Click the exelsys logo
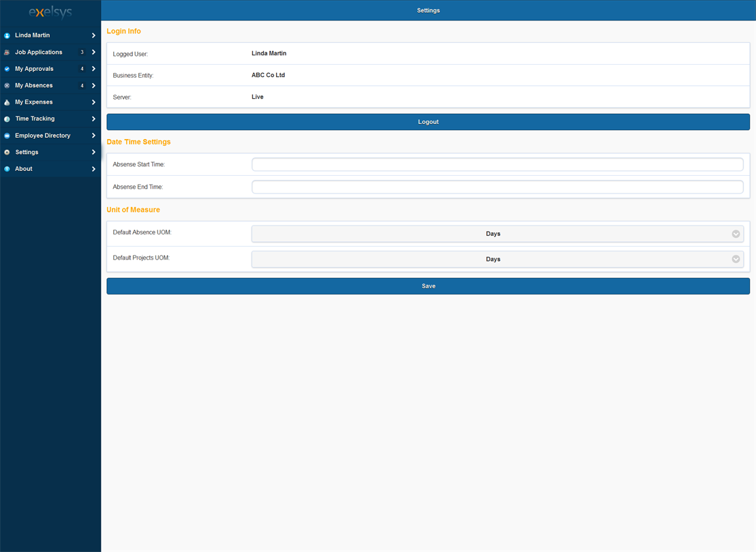This screenshot has height=552, width=756. (x=50, y=12)
